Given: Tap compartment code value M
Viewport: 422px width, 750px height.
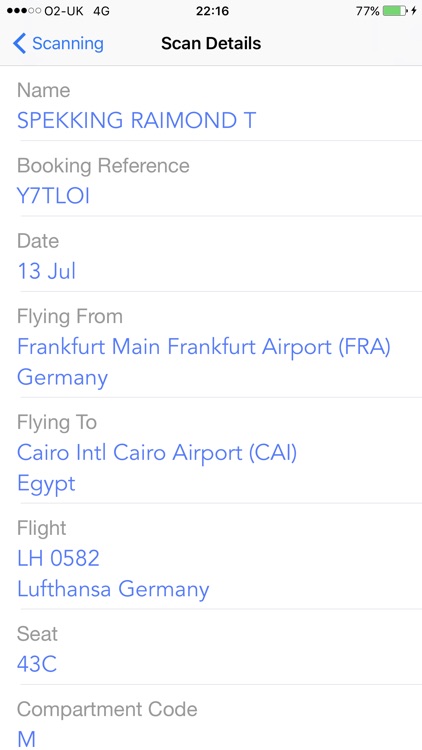Looking at the screenshot, I should click(26, 739).
